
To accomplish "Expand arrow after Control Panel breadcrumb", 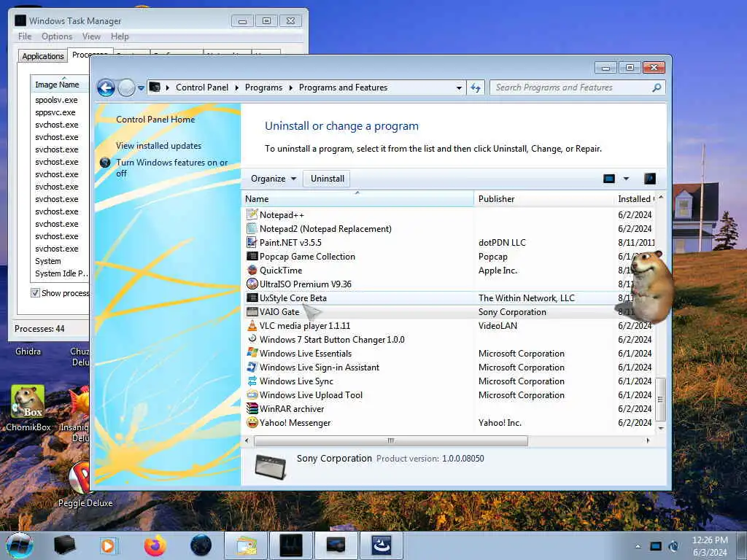I will pos(237,87).
